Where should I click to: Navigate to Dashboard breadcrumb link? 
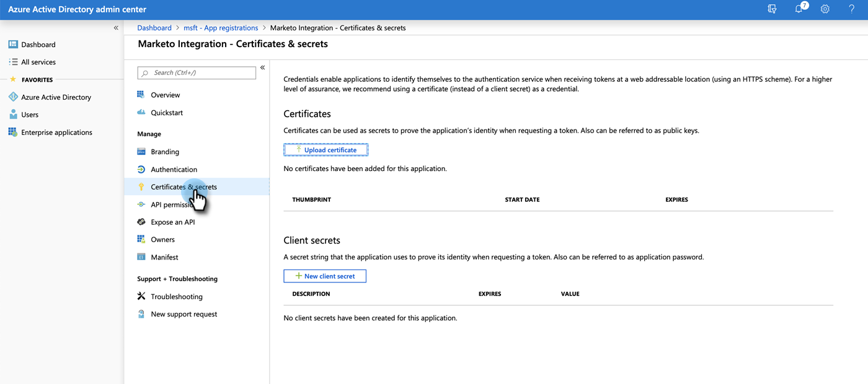154,28
